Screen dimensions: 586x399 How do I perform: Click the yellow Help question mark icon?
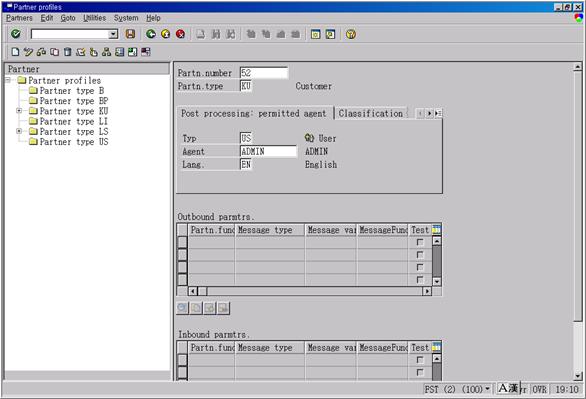351,34
